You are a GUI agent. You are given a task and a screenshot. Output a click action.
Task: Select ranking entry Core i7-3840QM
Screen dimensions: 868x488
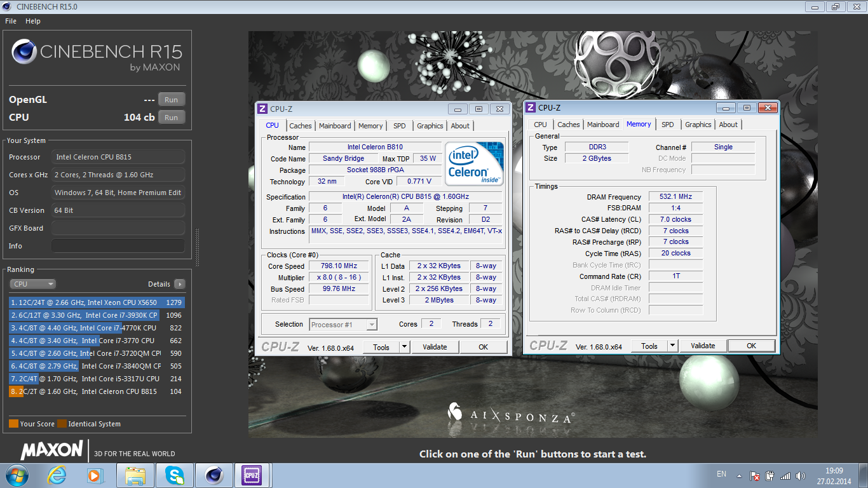96,366
